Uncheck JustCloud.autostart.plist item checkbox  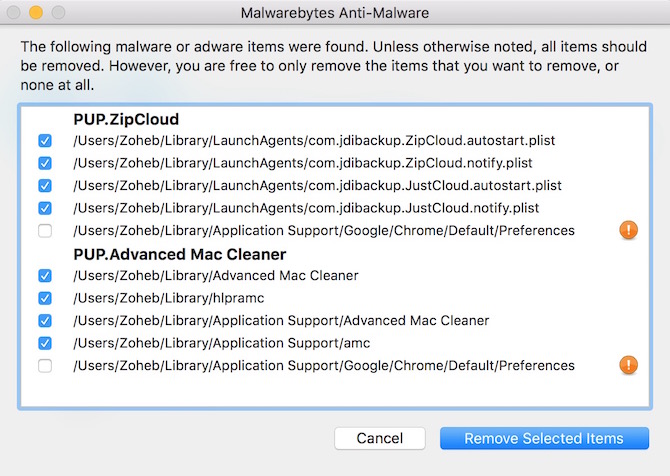click(45, 186)
